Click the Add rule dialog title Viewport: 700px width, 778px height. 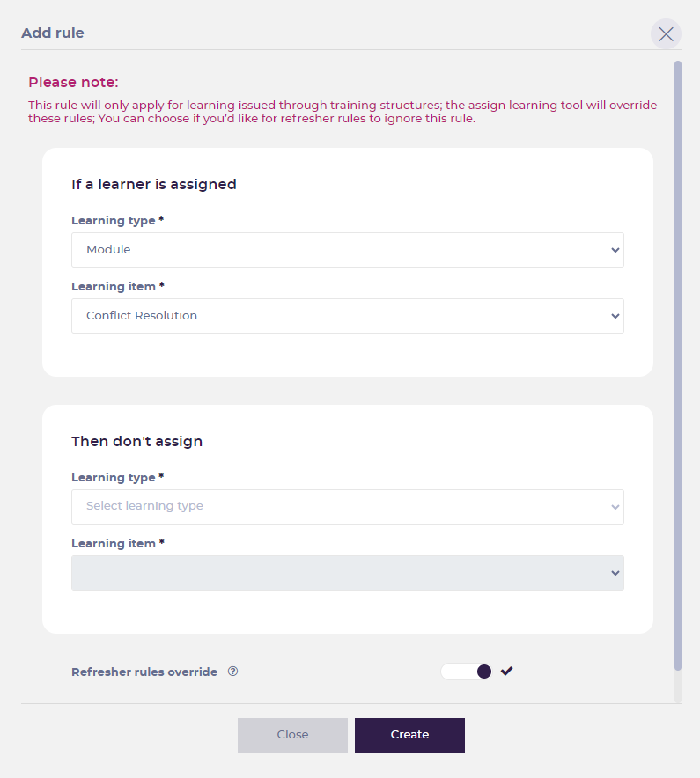[53, 33]
